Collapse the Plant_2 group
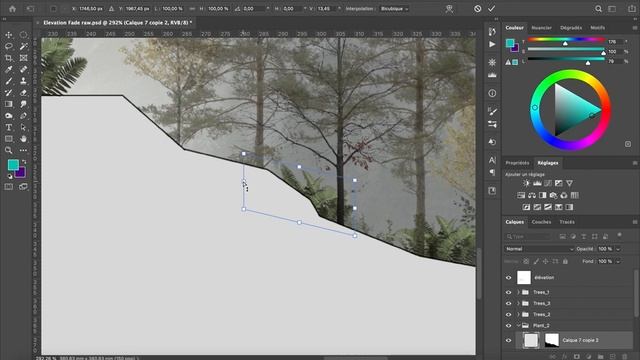This screenshot has width=640, height=360. coord(518,326)
